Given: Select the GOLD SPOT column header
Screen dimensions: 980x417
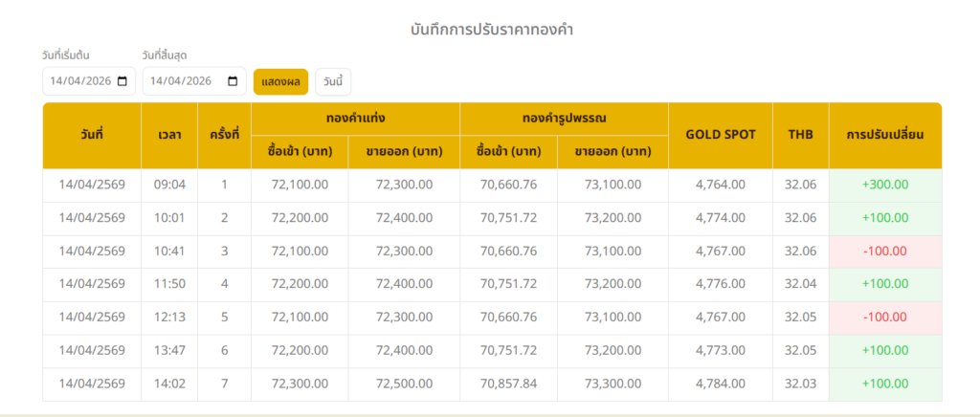Looking at the screenshot, I should 721,135.
